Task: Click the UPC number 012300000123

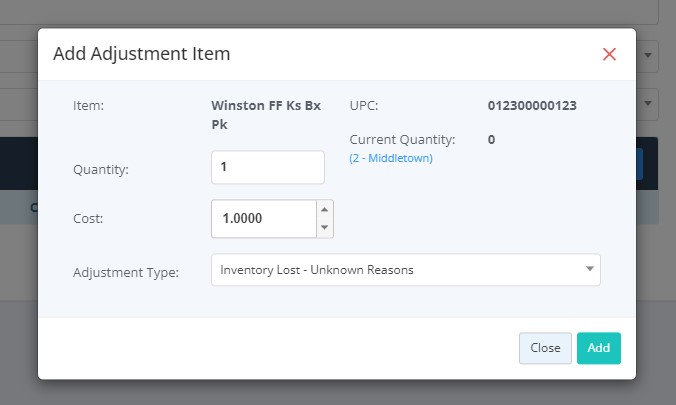Action: (x=532, y=105)
